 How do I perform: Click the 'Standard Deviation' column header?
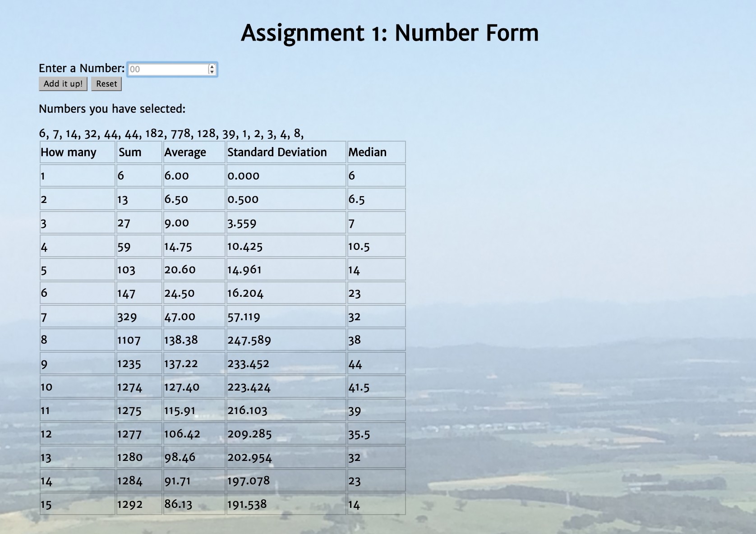coord(286,152)
